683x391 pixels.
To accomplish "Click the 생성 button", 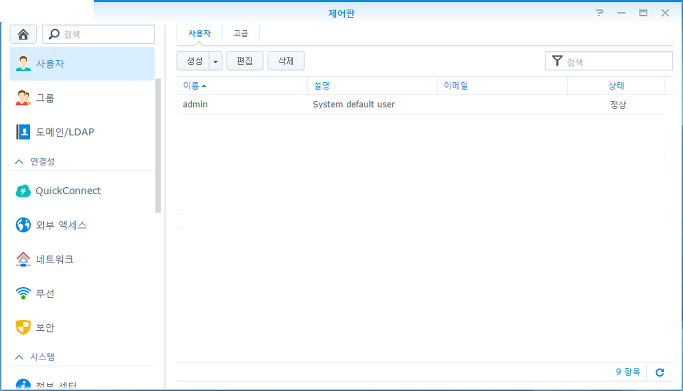I will pos(194,61).
